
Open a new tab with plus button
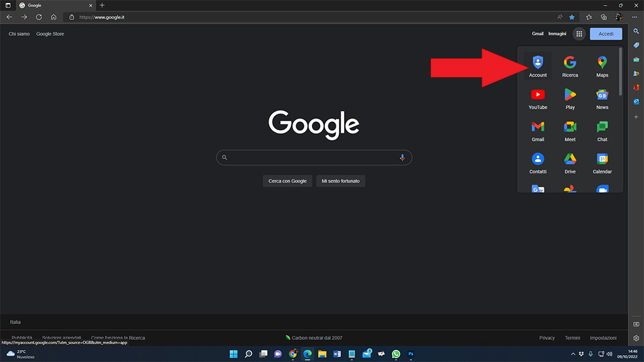[x=103, y=5]
